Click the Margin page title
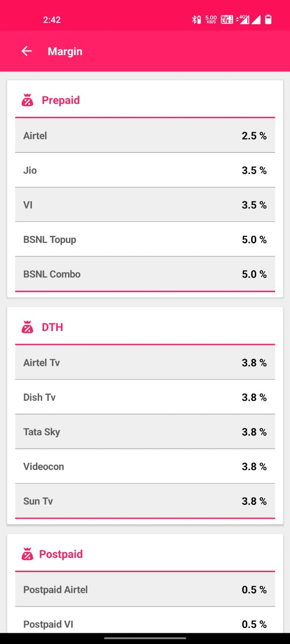 click(x=65, y=51)
